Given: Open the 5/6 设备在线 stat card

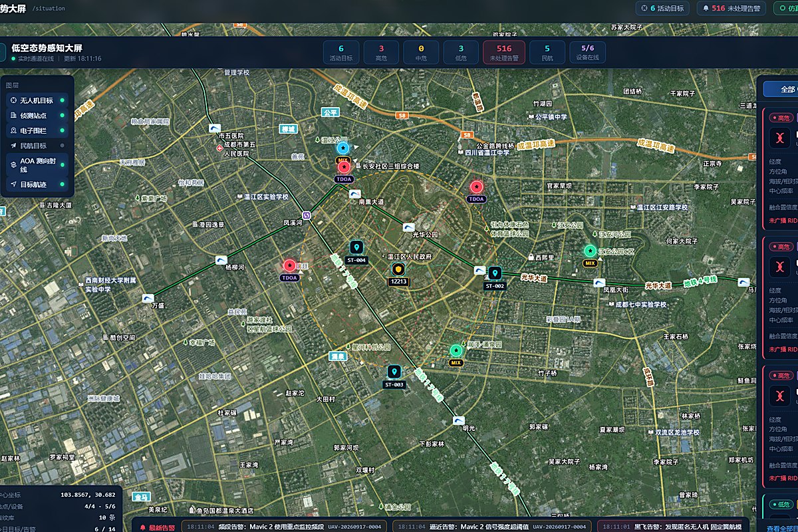Looking at the screenshot, I should 588,53.
